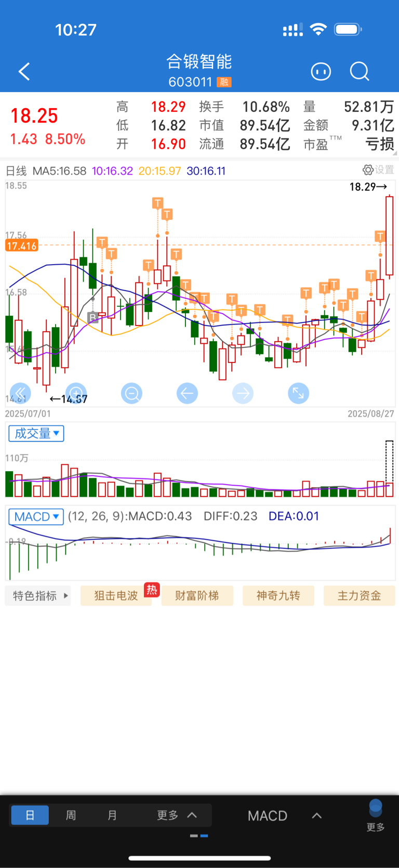The height and width of the screenshot is (868, 399).
Task: Switch to 月 monthly chart tab
Action: click(112, 815)
